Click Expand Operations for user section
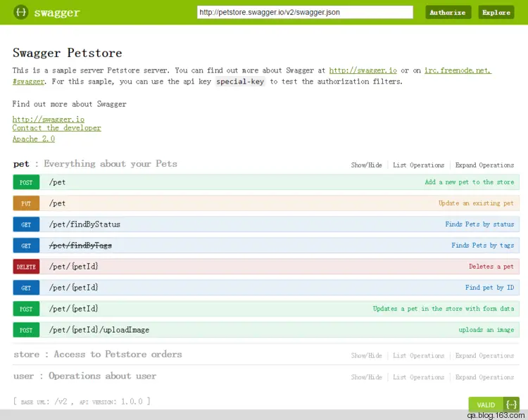This screenshot has height=420, width=528. click(x=484, y=377)
